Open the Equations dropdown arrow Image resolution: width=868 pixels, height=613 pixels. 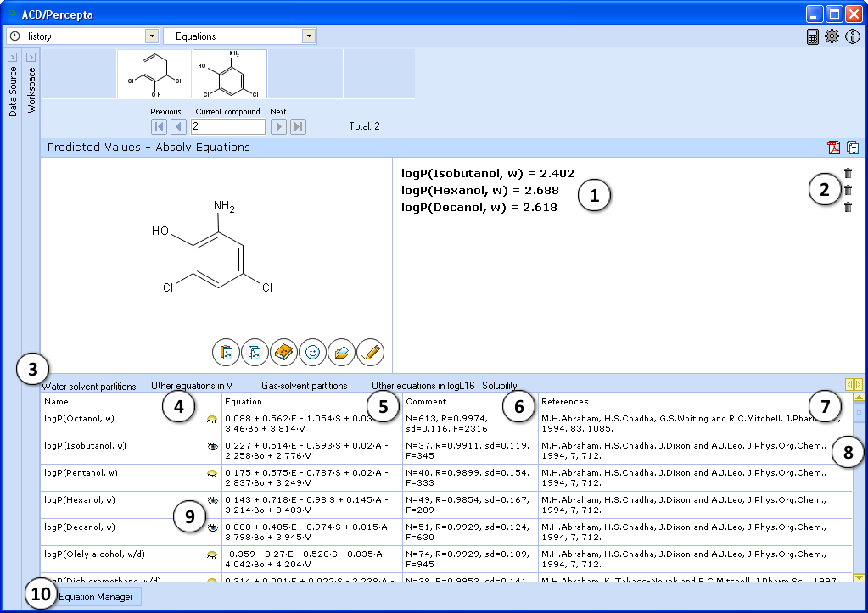pyautogui.click(x=309, y=36)
